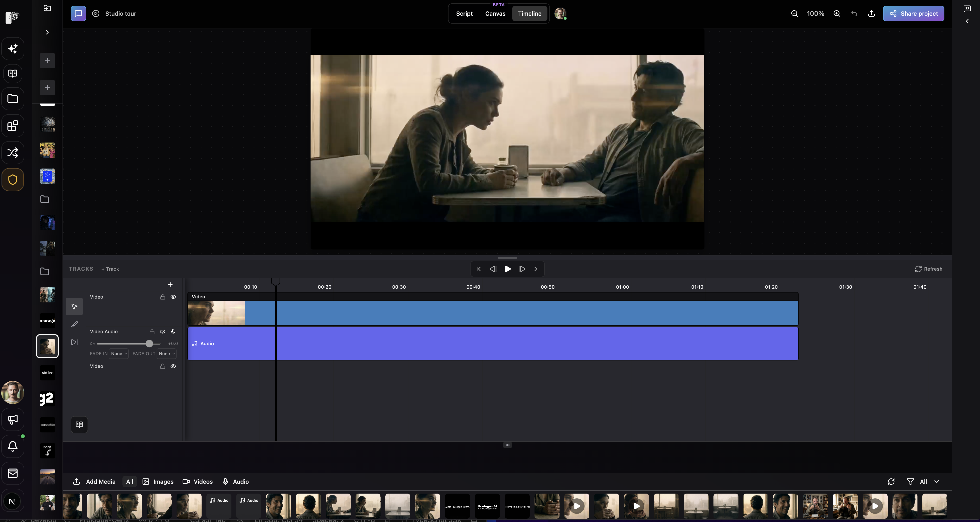Select the razor blade cut tool
The width and height of the screenshot is (980, 522).
click(x=74, y=324)
